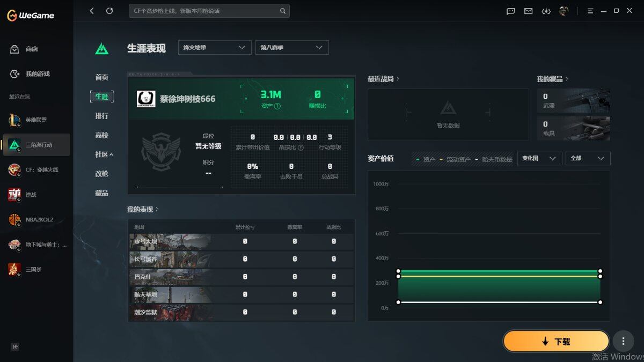Screen dimensions: 644x362
Task: Select the 长弓溪谷 map row
Action: [241, 259]
